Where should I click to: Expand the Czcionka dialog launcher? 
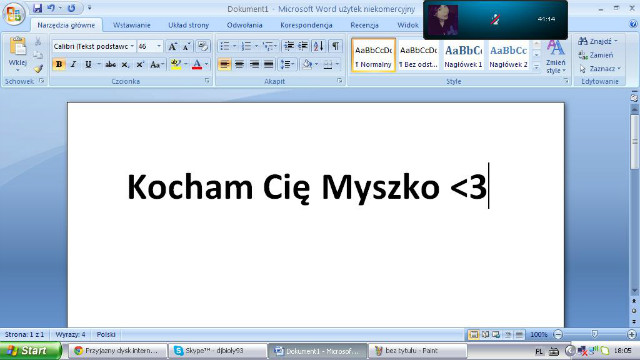point(207,81)
